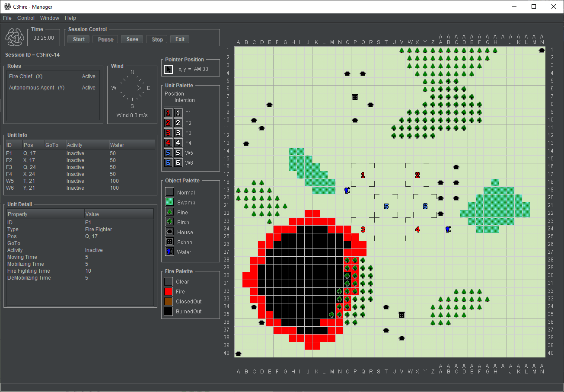Click the Save session button

click(x=132, y=39)
